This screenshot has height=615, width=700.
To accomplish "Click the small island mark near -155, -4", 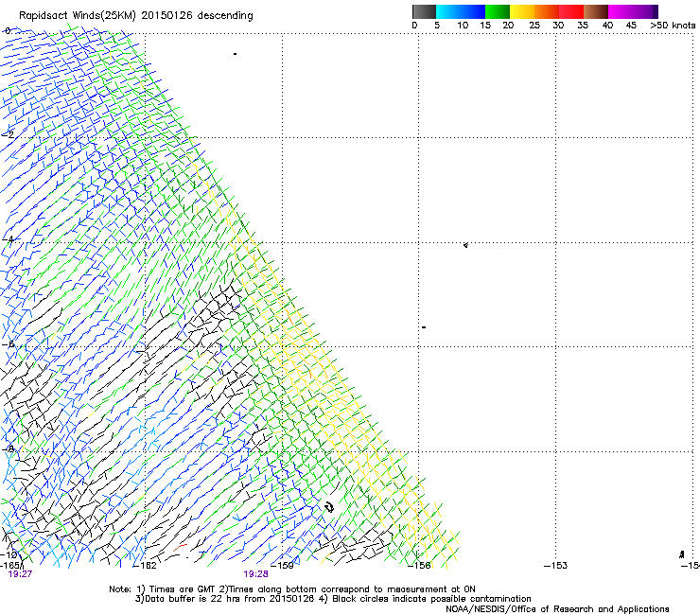I will point(465,245).
